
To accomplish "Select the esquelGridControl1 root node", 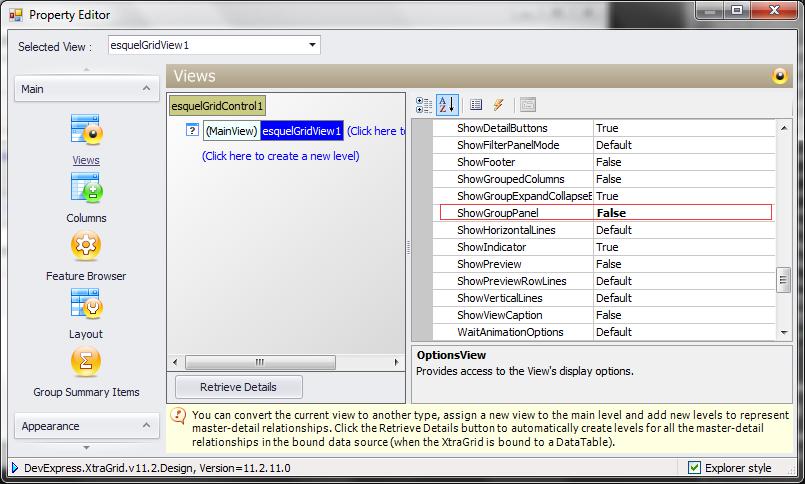I will pyautogui.click(x=217, y=106).
